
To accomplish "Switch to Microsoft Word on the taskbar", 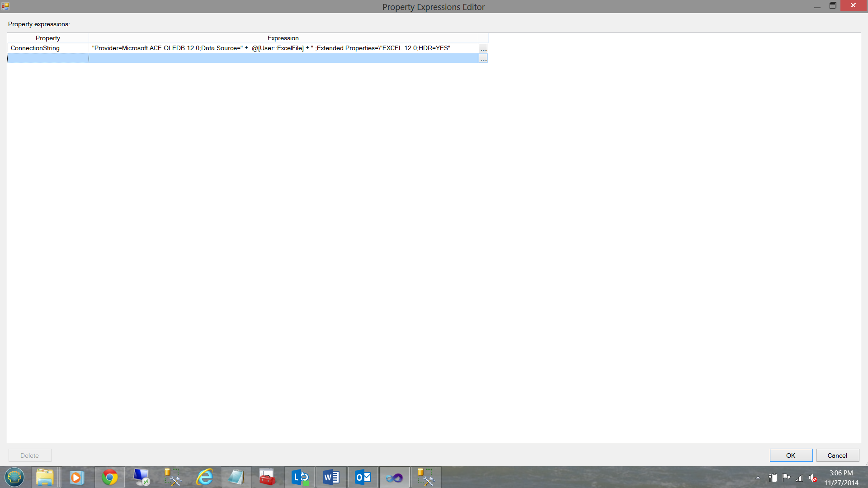I will pos(331,477).
